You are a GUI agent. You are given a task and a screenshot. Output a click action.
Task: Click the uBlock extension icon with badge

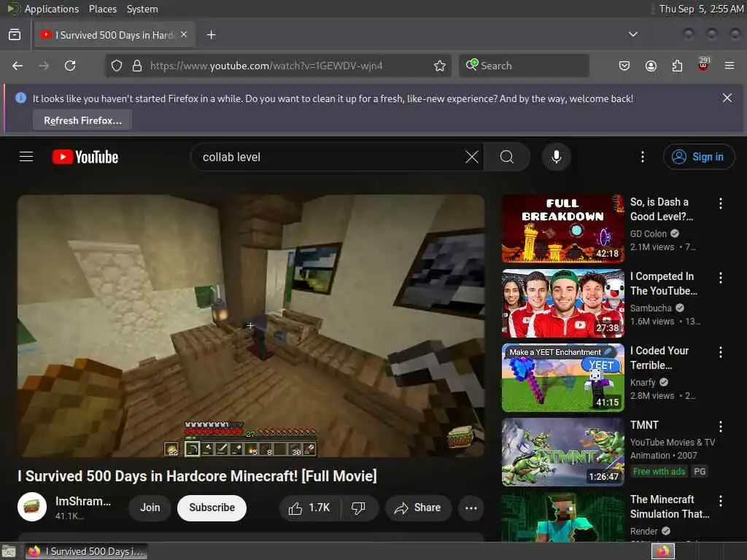point(703,65)
